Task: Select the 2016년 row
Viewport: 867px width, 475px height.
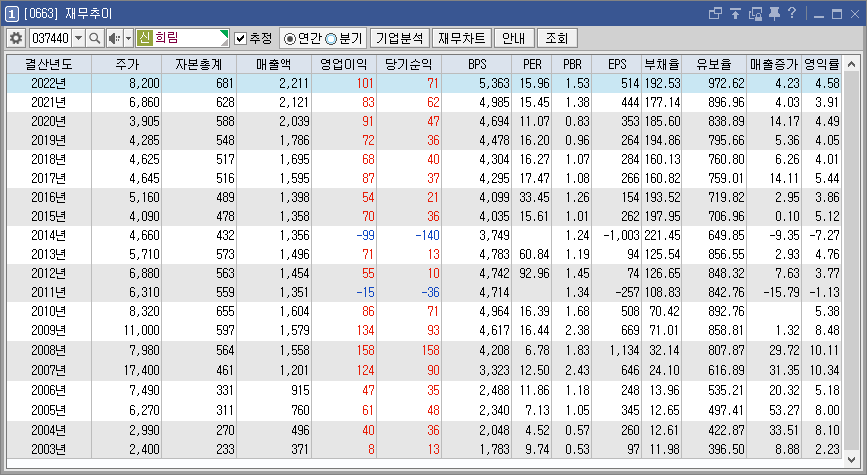Action: (x=424, y=197)
